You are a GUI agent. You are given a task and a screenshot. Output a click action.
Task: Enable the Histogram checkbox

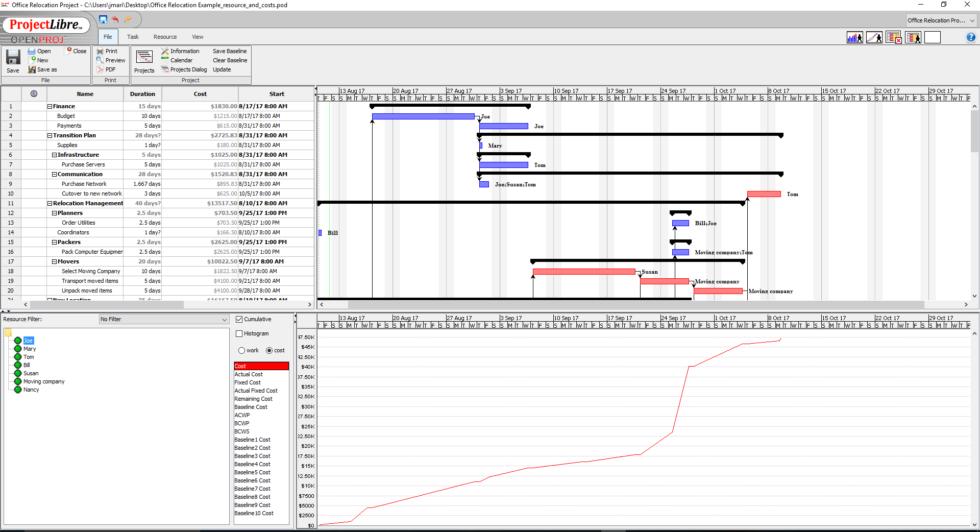(239, 333)
